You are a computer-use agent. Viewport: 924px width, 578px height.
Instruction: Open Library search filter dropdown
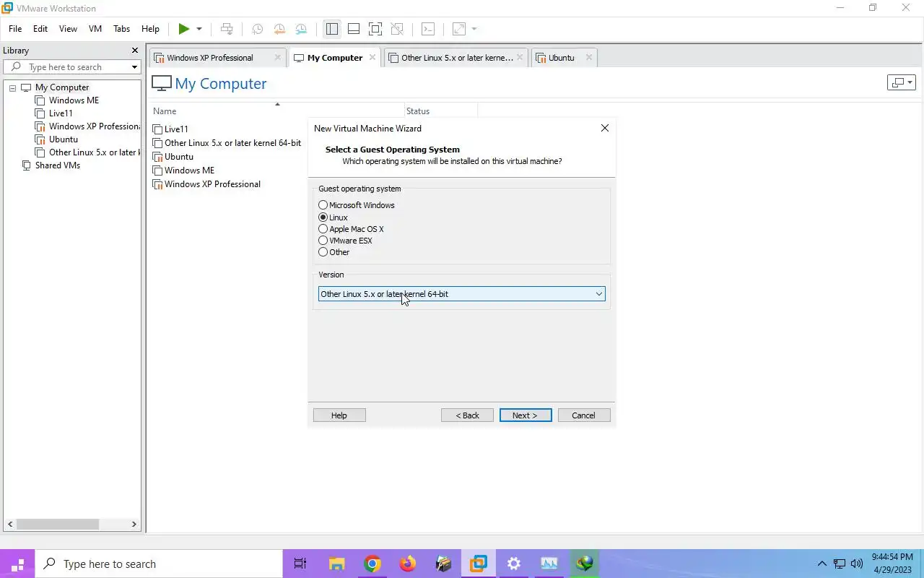click(134, 67)
